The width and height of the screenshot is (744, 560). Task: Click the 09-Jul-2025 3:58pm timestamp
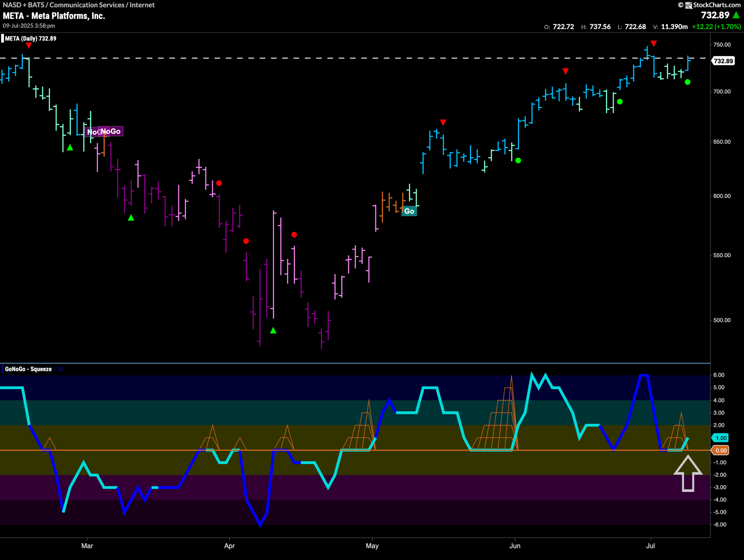click(29, 26)
